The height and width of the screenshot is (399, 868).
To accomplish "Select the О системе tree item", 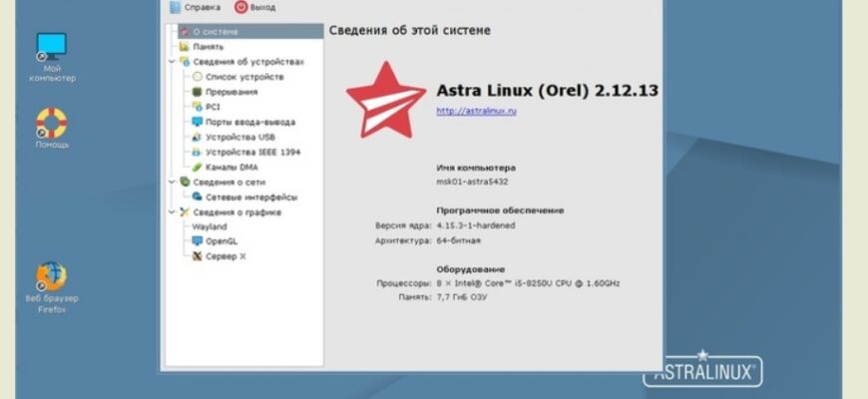I will (x=250, y=32).
